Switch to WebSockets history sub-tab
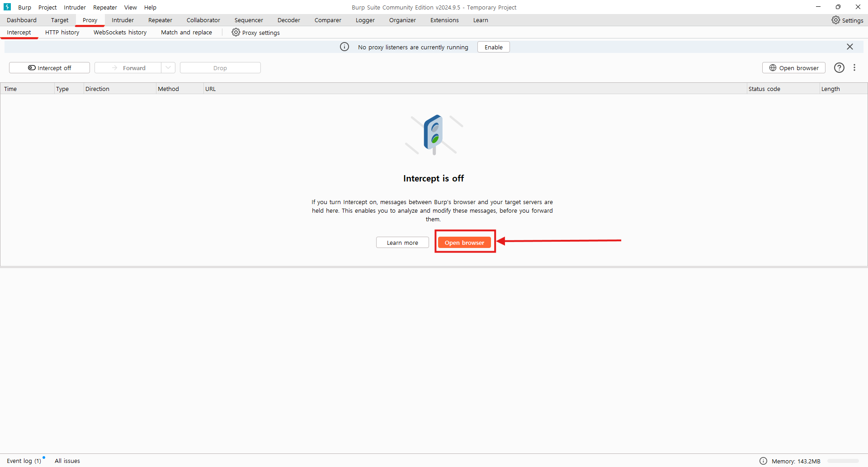 [120, 33]
